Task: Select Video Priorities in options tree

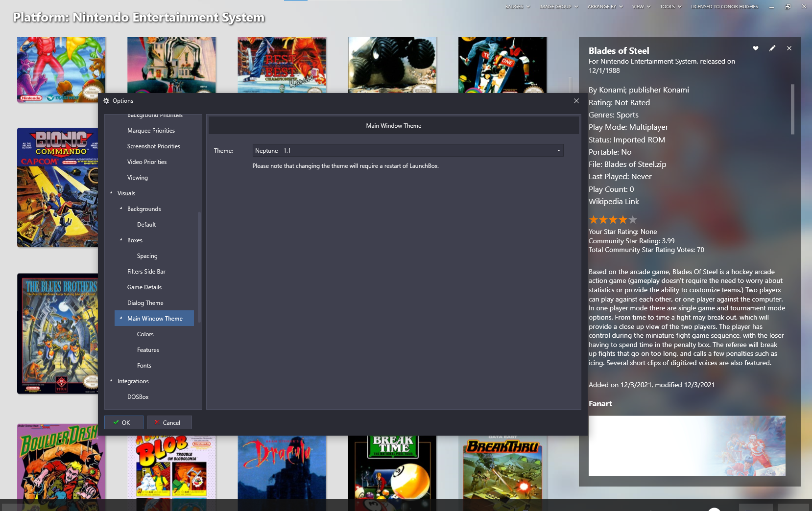Action: (x=147, y=162)
